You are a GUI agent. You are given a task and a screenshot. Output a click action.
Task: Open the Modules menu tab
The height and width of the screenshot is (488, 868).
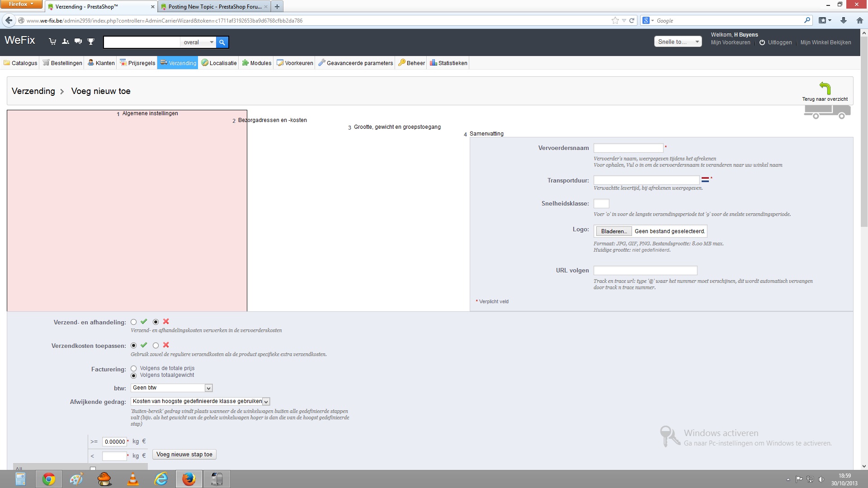click(x=256, y=63)
